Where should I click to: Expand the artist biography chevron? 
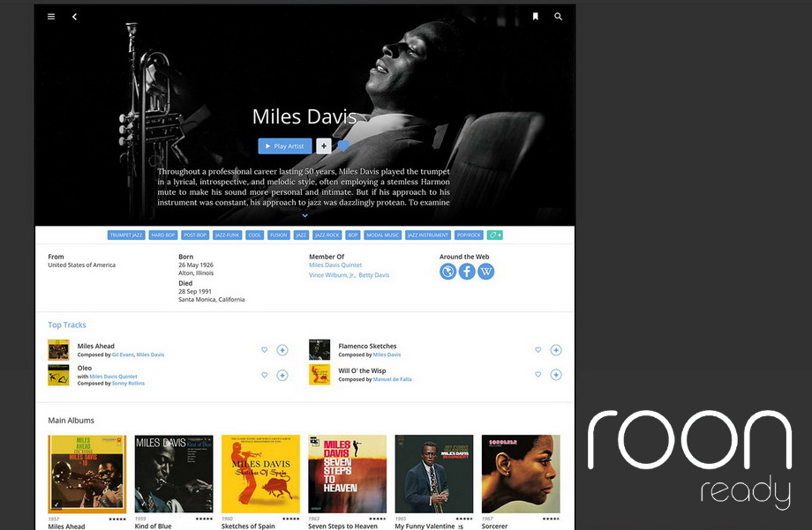304,215
